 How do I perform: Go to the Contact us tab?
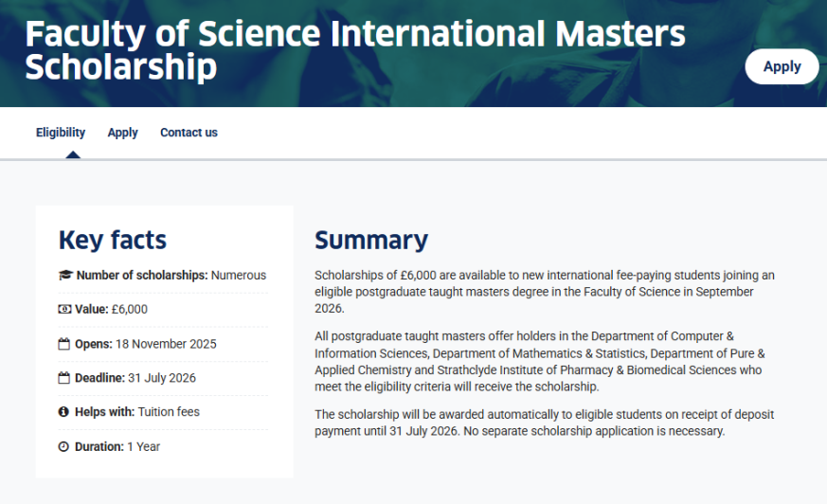(x=189, y=133)
